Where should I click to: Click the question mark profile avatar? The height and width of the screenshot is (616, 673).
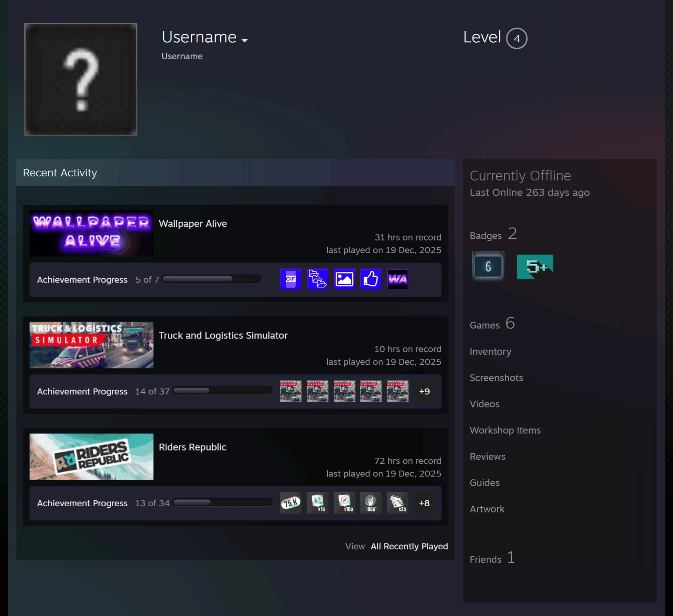81,79
